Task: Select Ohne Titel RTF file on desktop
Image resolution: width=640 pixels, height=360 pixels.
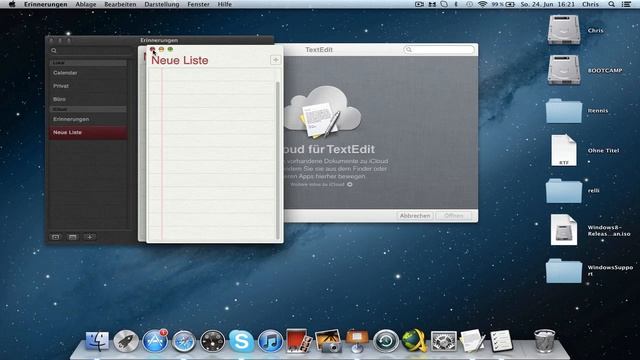Action: pyautogui.click(x=564, y=150)
